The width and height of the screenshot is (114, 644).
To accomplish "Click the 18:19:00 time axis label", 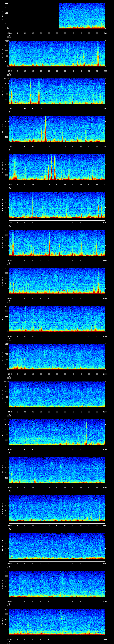I will coord(9,601).
